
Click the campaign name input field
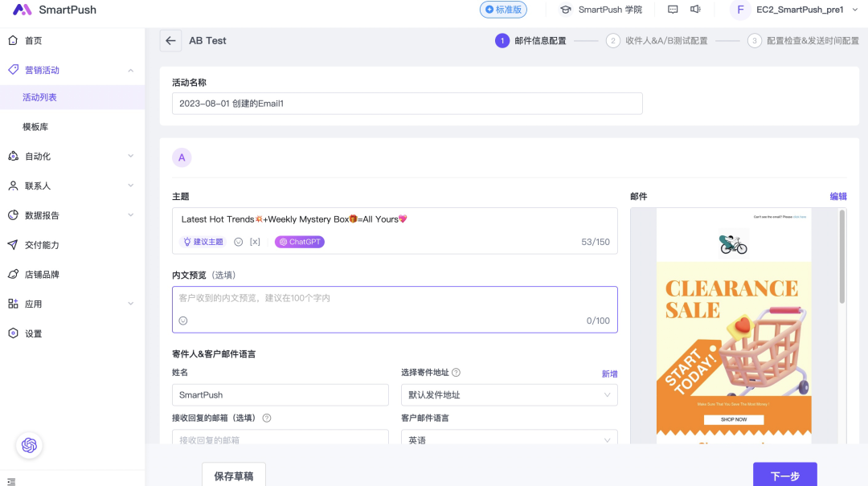(406, 103)
